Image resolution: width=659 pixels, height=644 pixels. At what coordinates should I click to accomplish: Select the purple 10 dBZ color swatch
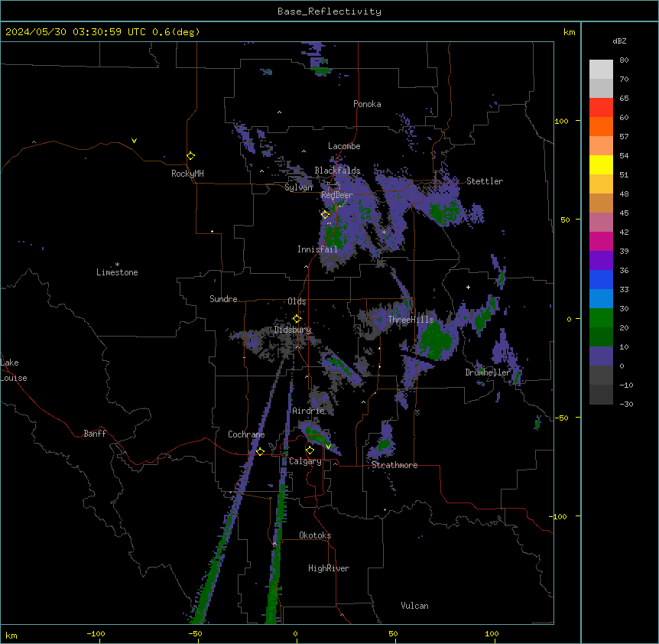tap(601, 356)
